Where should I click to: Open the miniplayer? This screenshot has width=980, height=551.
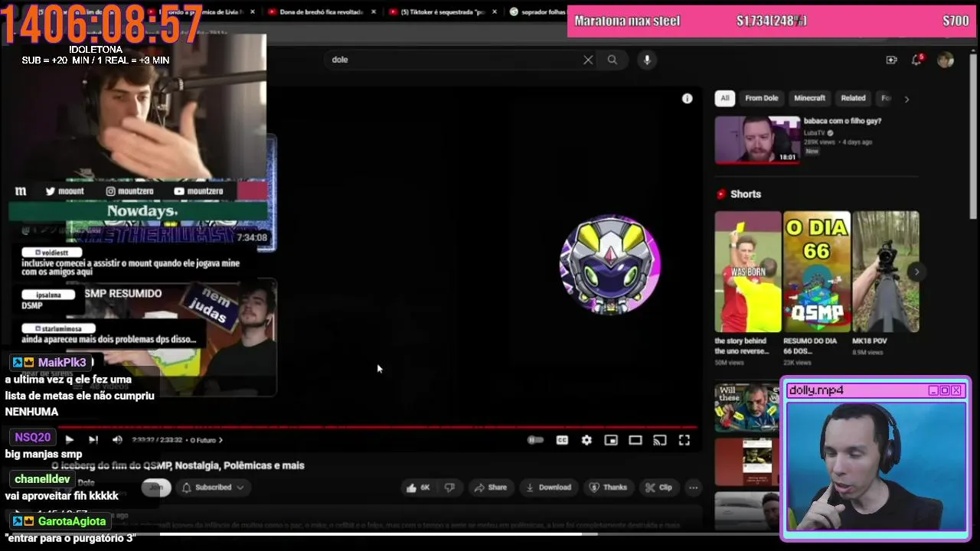click(611, 440)
